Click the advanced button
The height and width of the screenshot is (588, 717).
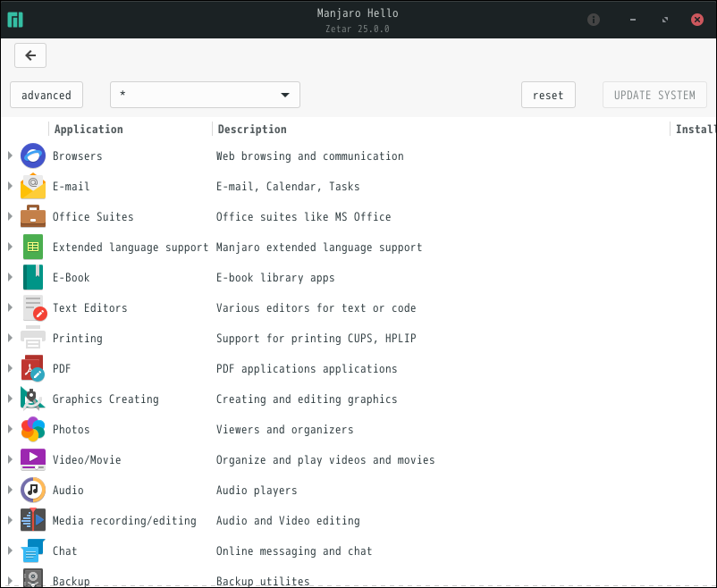click(x=46, y=95)
